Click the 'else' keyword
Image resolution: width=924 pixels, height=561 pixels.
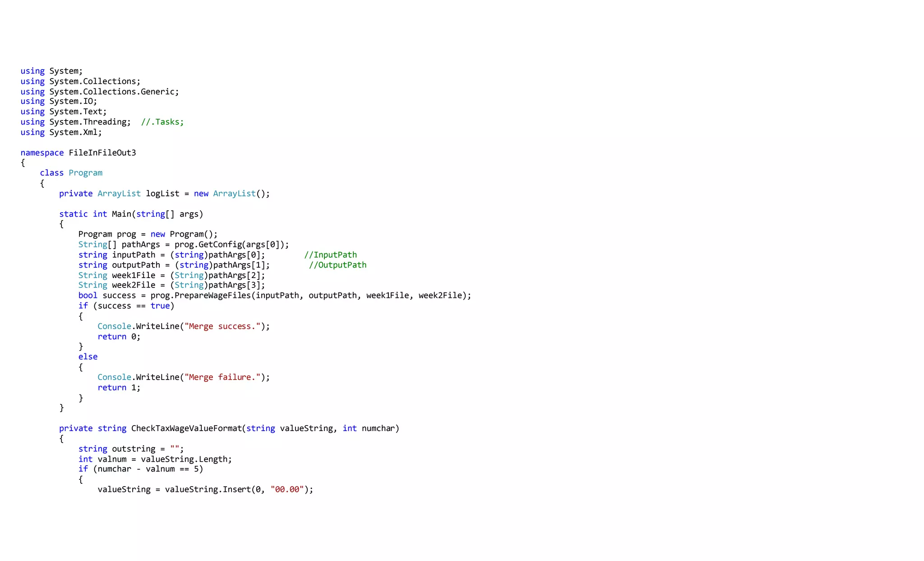click(88, 357)
